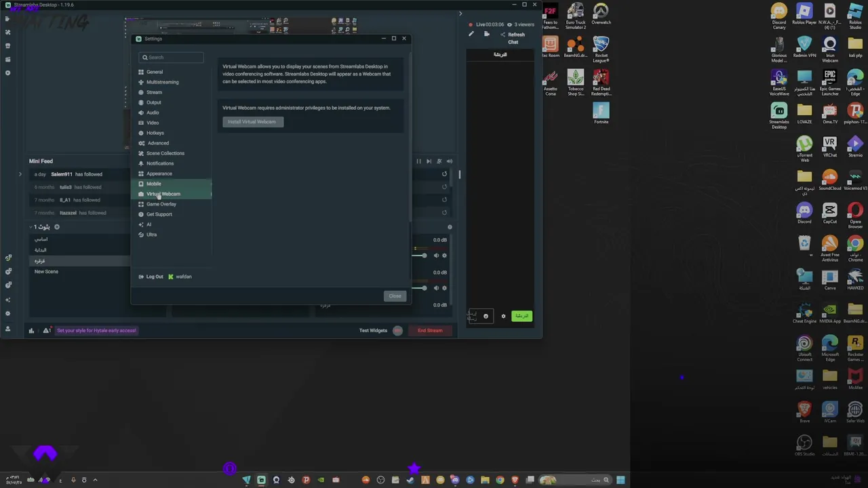Select Hotkeys in the settings sidebar

click(155, 133)
